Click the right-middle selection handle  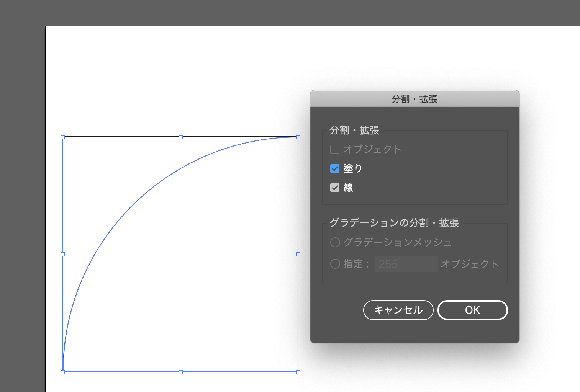298,254
